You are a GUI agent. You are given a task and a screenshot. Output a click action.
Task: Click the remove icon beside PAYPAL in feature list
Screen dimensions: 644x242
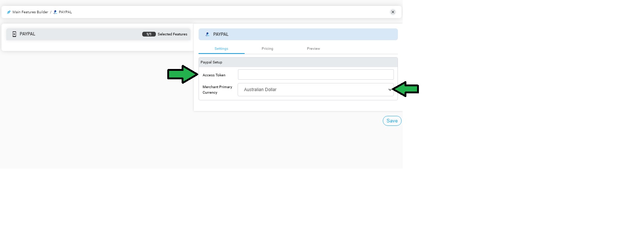pyautogui.click(x=14, y=34)
